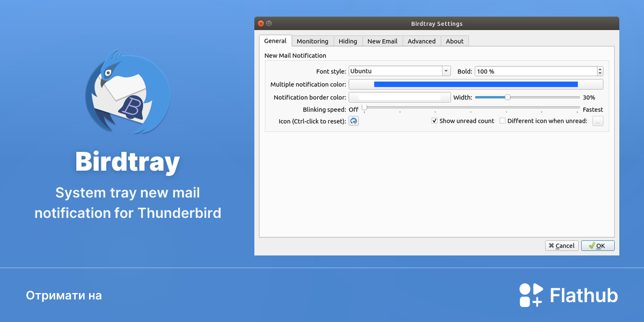644x322 pixels.
Task: Open the Advanced tab
Action: [422, 41]
